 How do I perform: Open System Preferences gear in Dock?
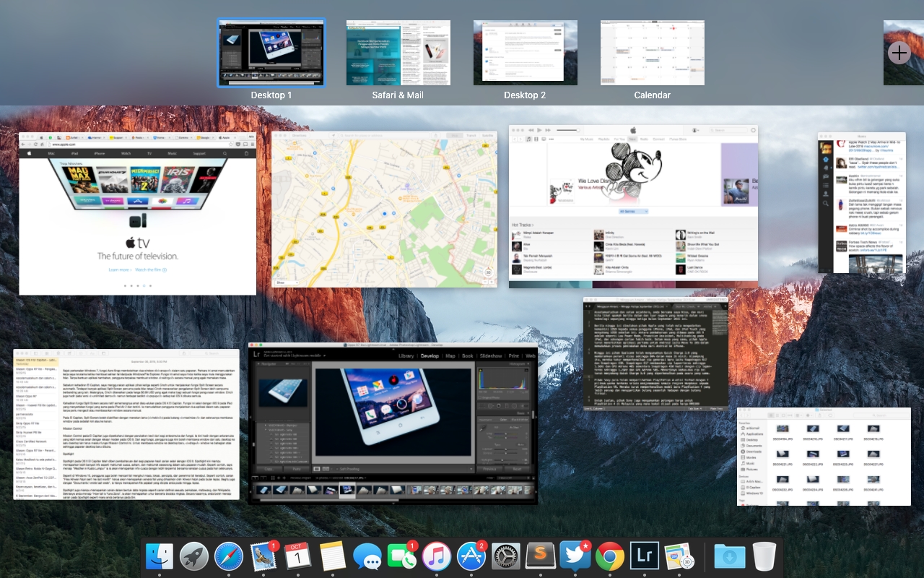(x=506, y=556)
